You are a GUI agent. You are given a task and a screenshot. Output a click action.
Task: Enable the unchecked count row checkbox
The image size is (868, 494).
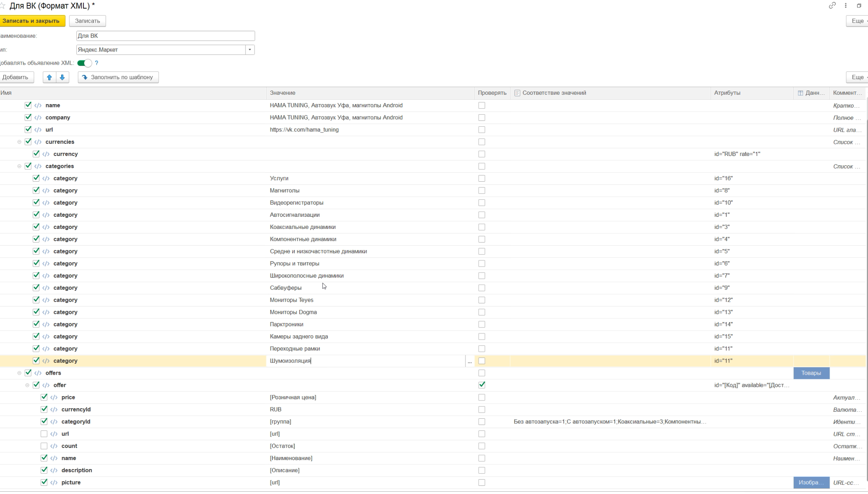[x=44, y=446]
